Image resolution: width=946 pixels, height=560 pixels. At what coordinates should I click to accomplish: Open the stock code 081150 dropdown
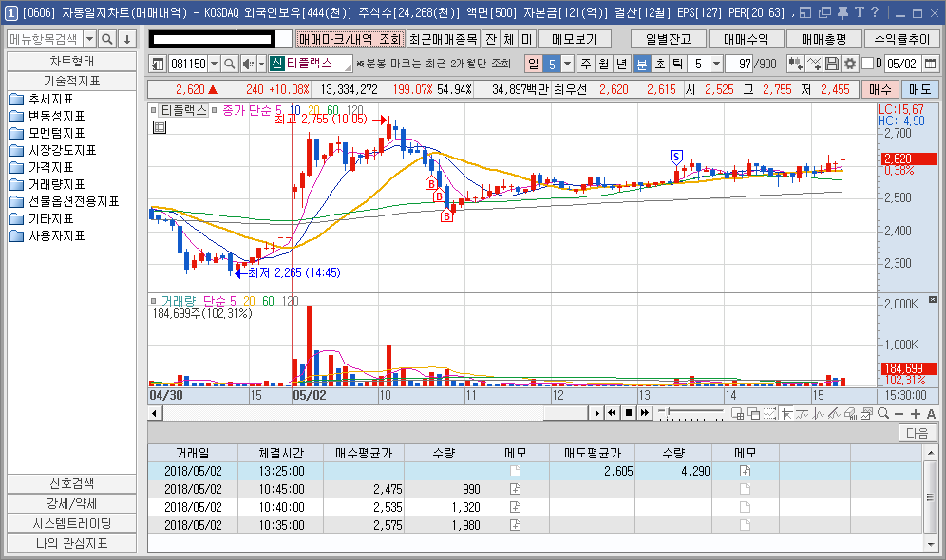click(x=214, y=64)
